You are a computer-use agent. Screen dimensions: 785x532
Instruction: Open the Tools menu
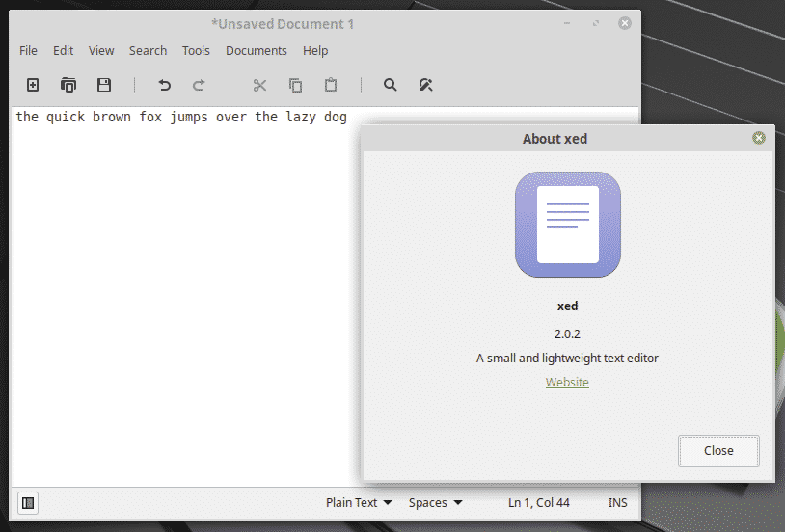(196, 50)
